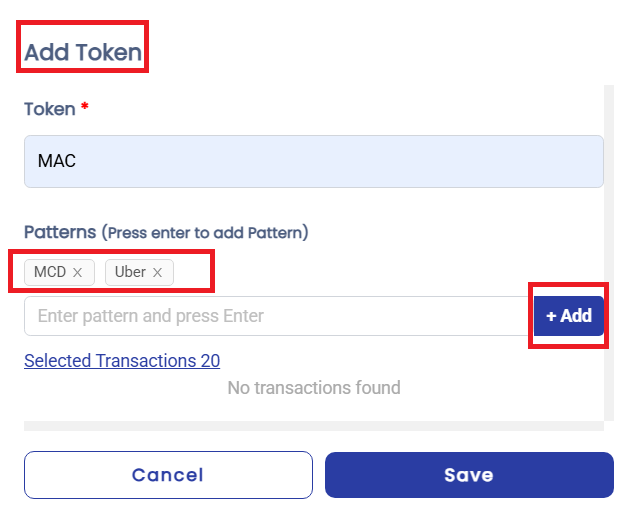Image resolution: width=619 pixels, height=510 pixels.
Task: Select the Uber pattern tag label
Action: (x=130, y=272)
